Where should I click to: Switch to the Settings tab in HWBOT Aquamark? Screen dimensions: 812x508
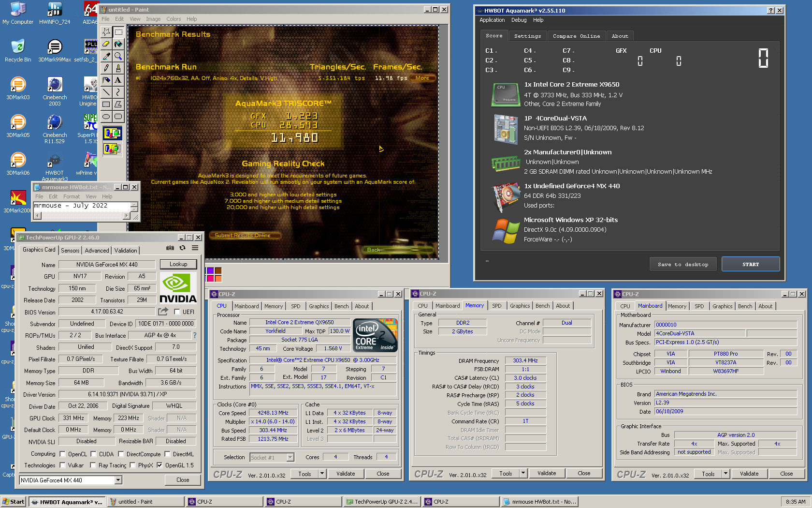tap(527, 36)
